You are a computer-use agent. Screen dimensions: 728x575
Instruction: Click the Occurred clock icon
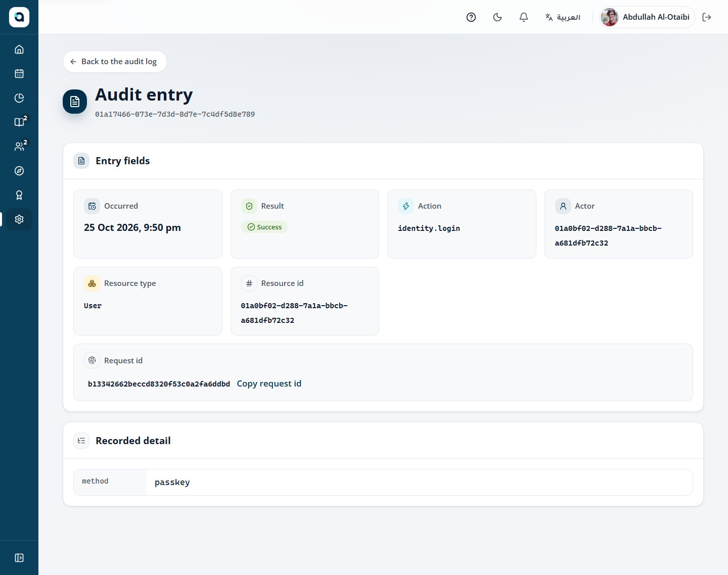click(92, 206)
